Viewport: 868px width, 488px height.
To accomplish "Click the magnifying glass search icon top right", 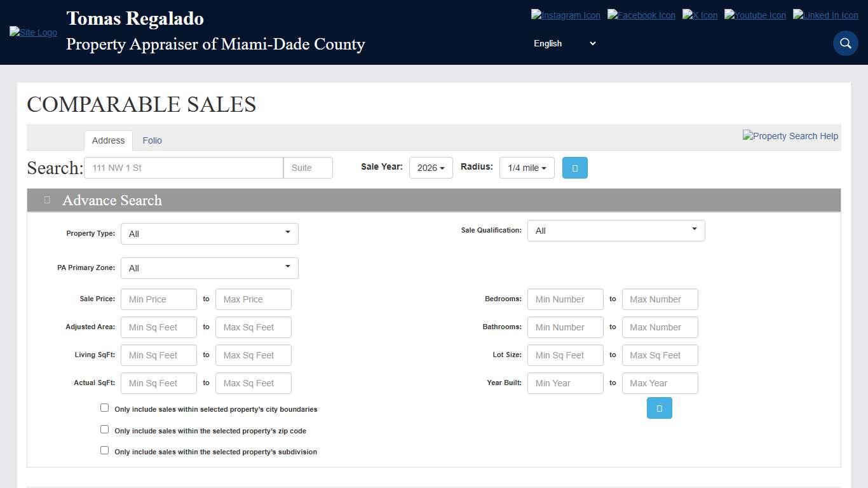I will pyautogui.click(x=845, y=43).
